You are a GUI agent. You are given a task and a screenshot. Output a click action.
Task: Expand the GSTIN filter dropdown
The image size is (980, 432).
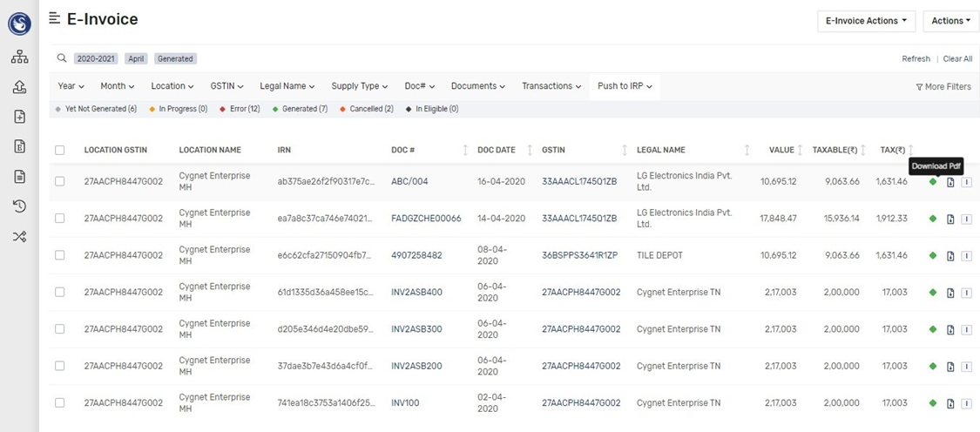tap(226, 86)
